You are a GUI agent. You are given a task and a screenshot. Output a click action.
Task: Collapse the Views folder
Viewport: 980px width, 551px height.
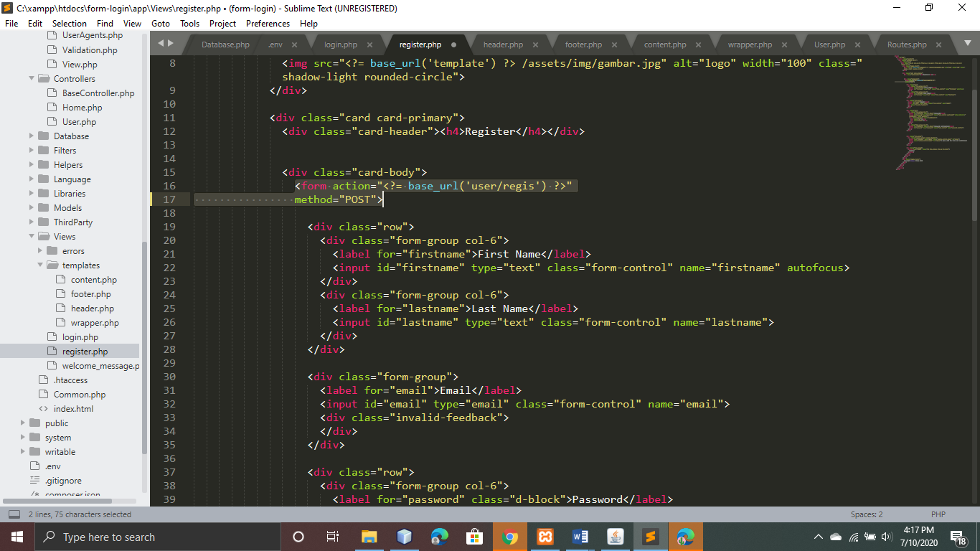click(x=32, y=237)
